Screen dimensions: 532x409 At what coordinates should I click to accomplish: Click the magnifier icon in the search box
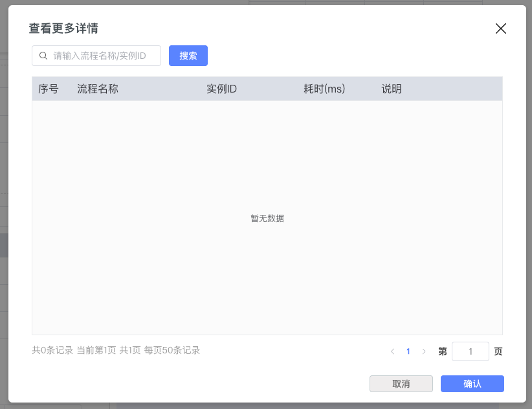[43, 56]
